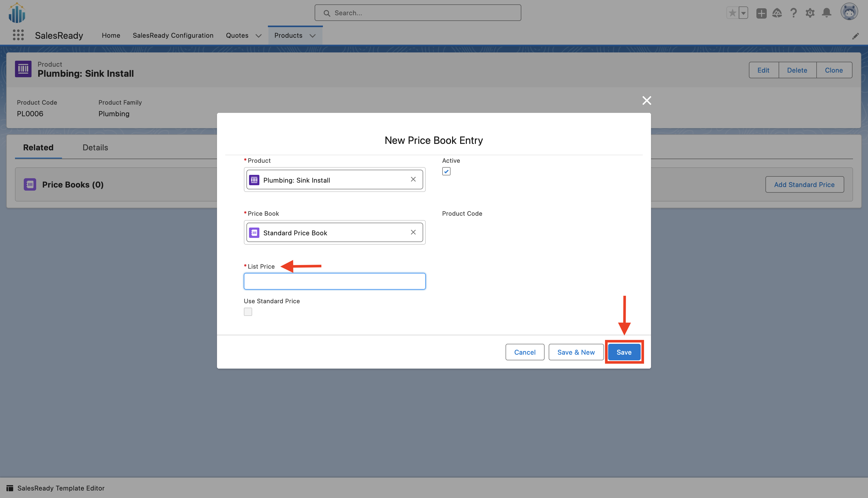Expand the Quotes tab dropdown chevron

259,36
